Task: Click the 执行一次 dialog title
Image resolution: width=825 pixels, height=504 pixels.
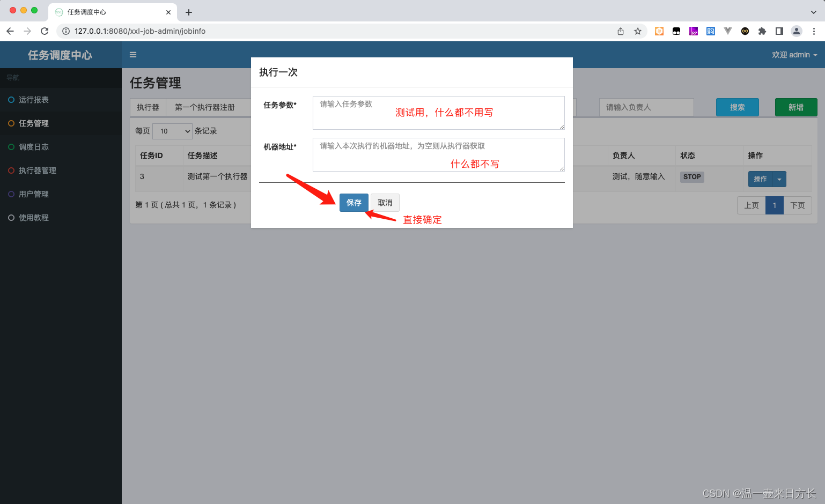Action: pos(278,72)
